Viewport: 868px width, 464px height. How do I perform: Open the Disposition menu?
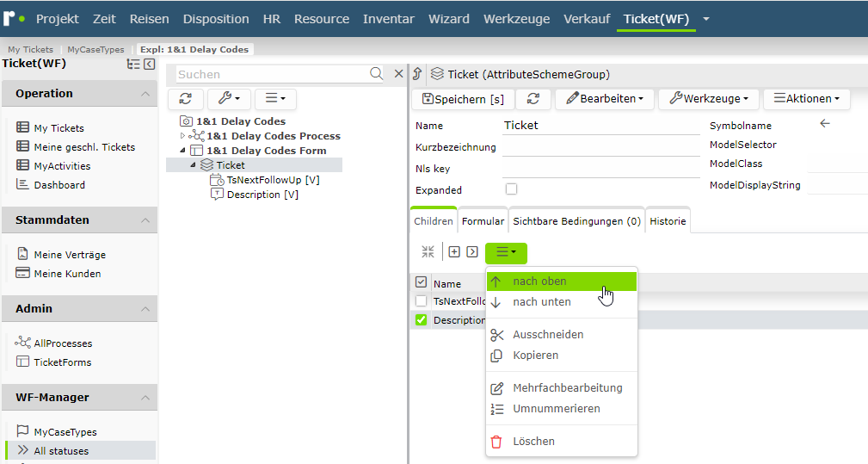tap(216, 19)
